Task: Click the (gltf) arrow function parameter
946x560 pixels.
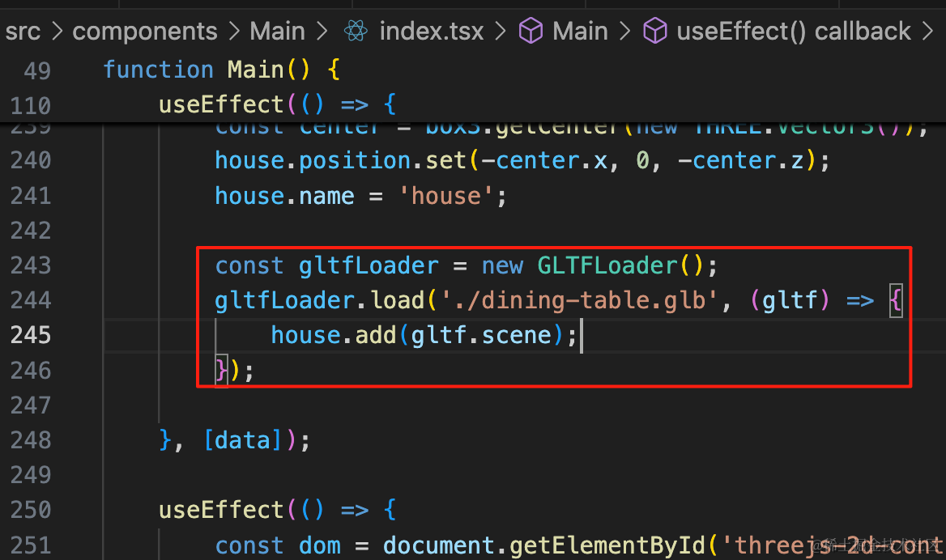Action: (x=790, y=301)
